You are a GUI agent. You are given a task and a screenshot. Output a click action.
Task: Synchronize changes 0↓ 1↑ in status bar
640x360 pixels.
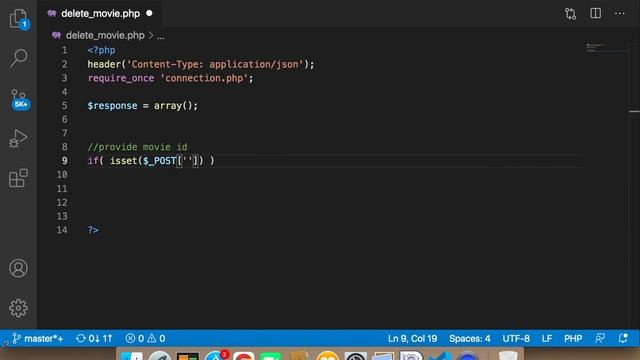coord(94,338)
